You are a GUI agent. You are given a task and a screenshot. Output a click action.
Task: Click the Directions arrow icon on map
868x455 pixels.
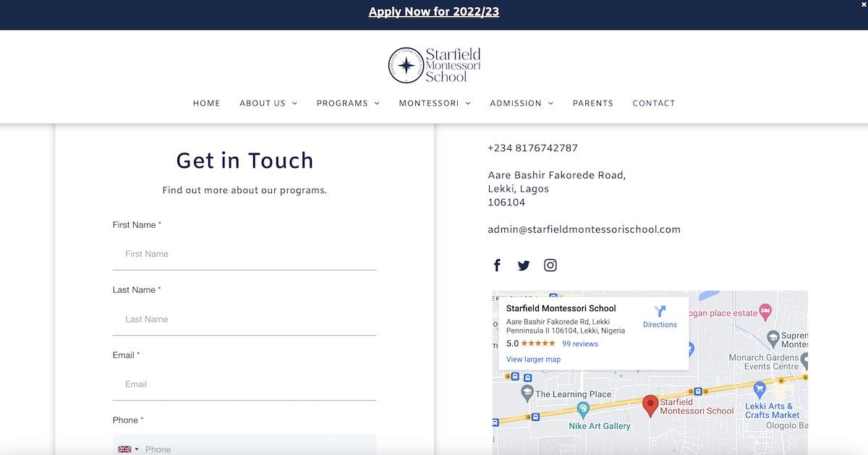[660, 312]
